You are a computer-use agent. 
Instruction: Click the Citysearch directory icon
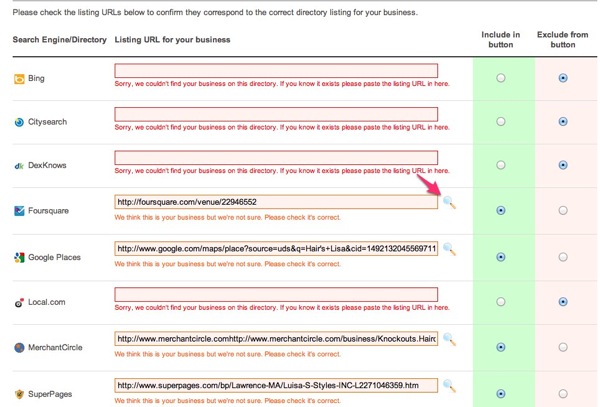19,122
